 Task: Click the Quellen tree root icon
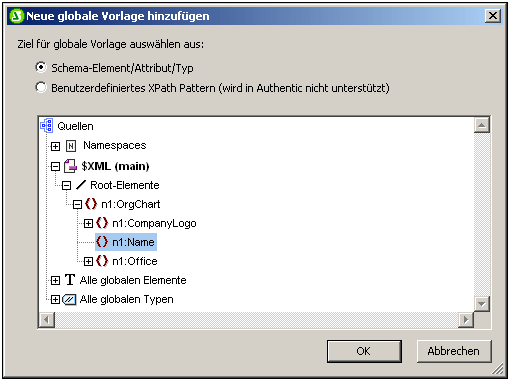(47, 126)
